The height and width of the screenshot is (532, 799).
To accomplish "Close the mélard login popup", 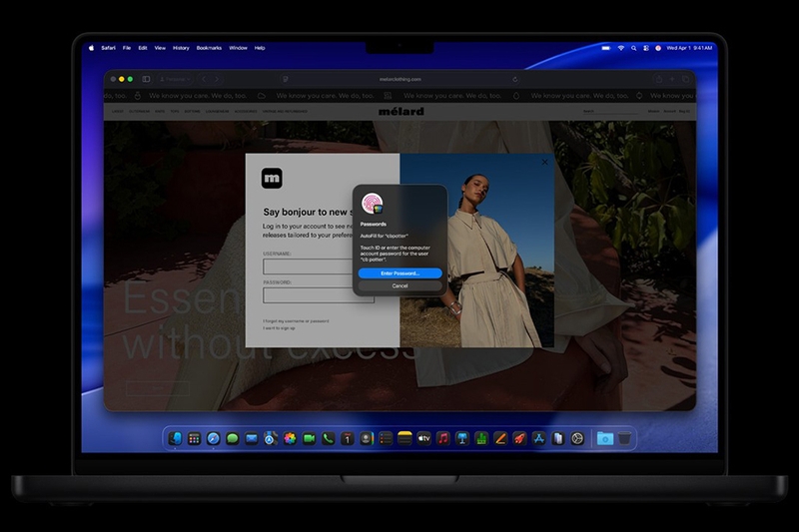I will (x=544, y=162).
